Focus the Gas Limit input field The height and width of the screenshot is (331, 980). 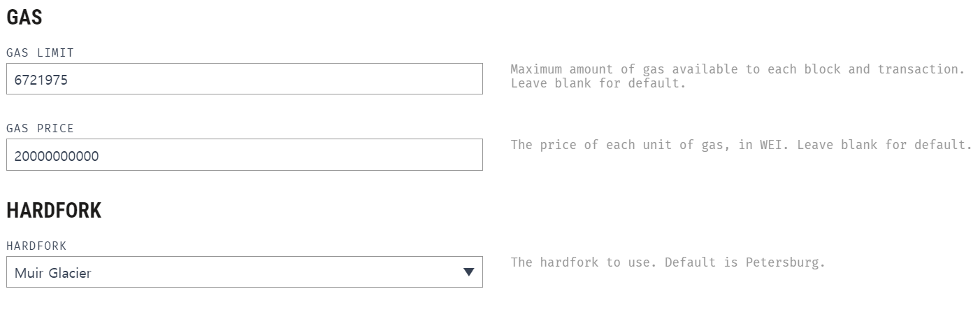pos(245,79)
